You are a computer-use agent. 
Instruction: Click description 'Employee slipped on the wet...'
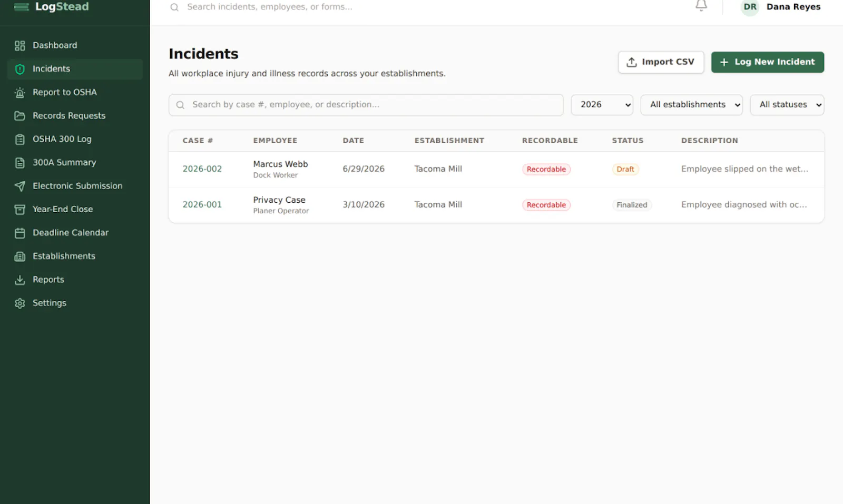(744, 169)
